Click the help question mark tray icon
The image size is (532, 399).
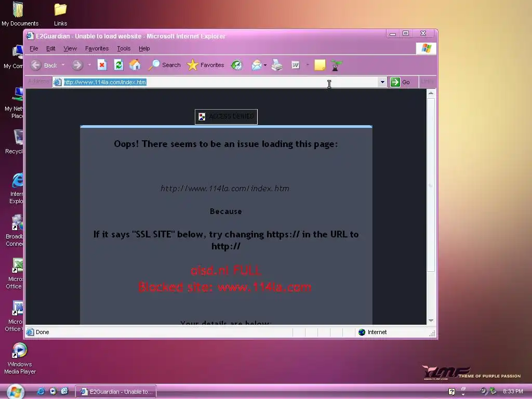click(x=451, y=392)
